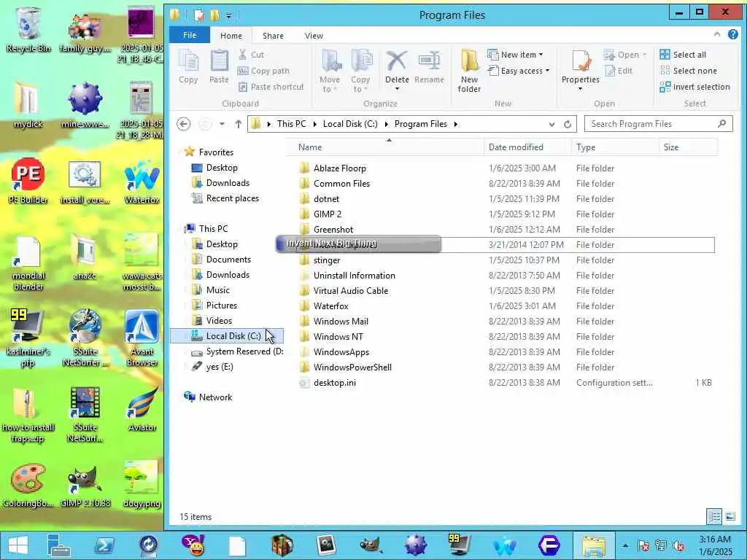This screenshot has width=747, height=560.
Task: Switch to Details view icon in status bar
Action: pos(713,516)
